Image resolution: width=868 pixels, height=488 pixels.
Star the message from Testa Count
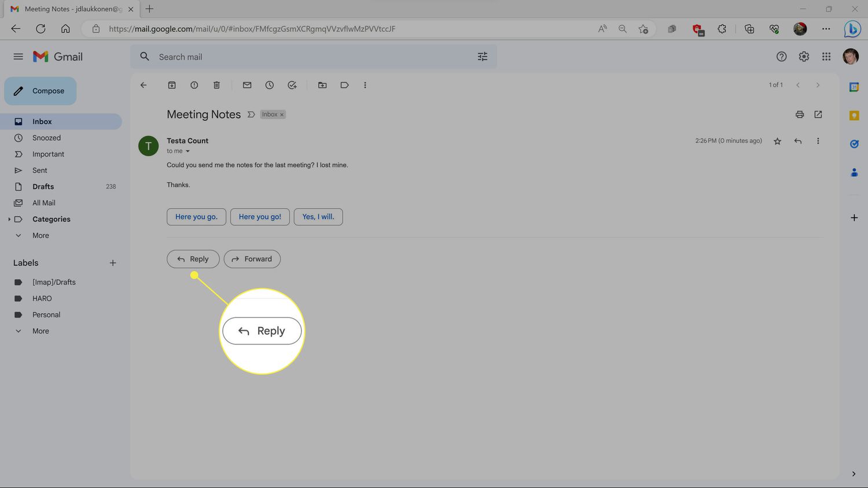(x=777, y=141)
